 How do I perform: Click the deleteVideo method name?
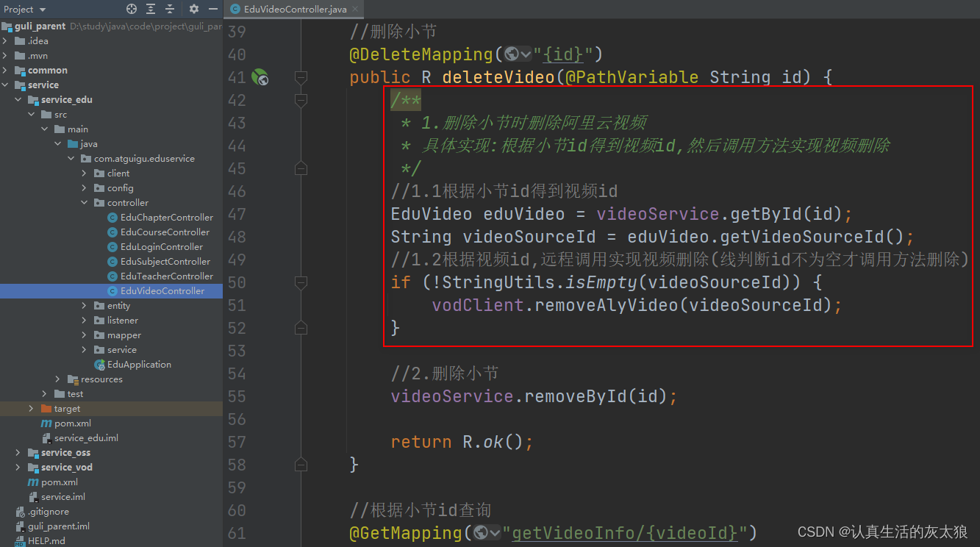tap(498, 76)
